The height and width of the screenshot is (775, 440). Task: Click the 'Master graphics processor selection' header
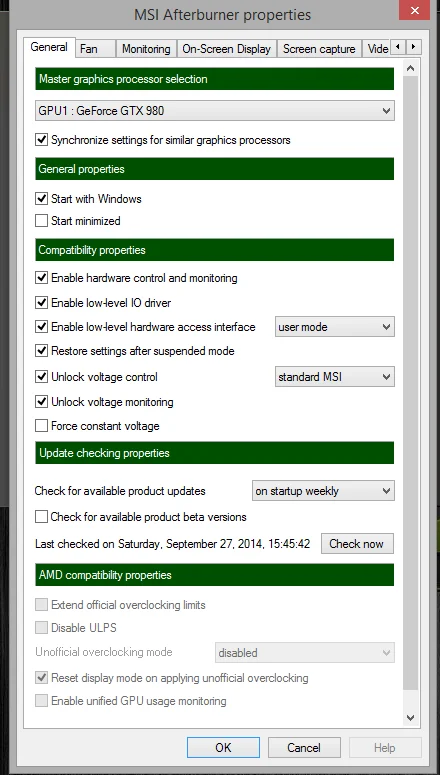point(215,79)
